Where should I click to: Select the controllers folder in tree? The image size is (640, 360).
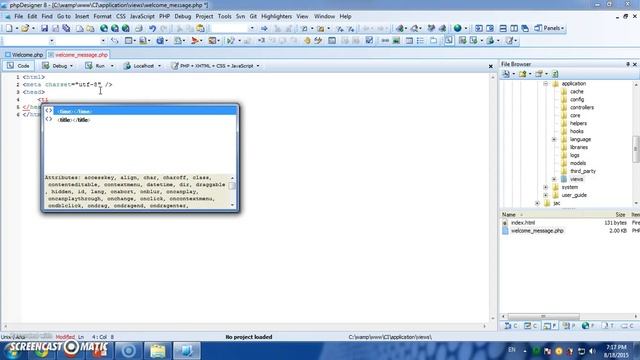tap(582, 107)
